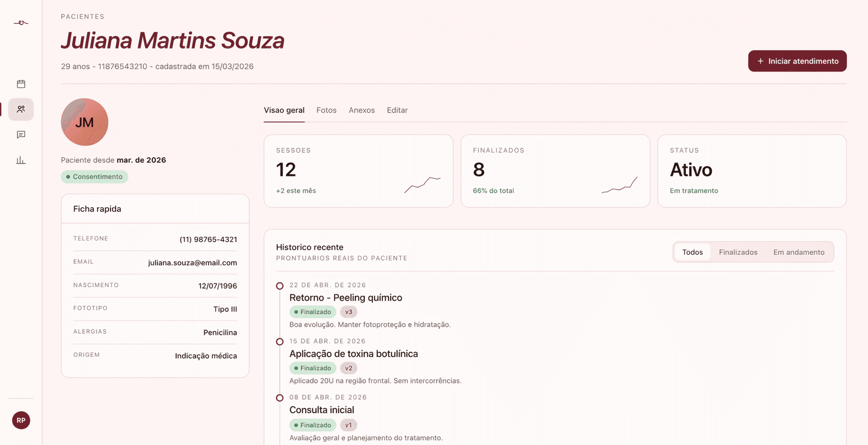Click the patient name Juliana Martins Souza

[x=173, y=41]
